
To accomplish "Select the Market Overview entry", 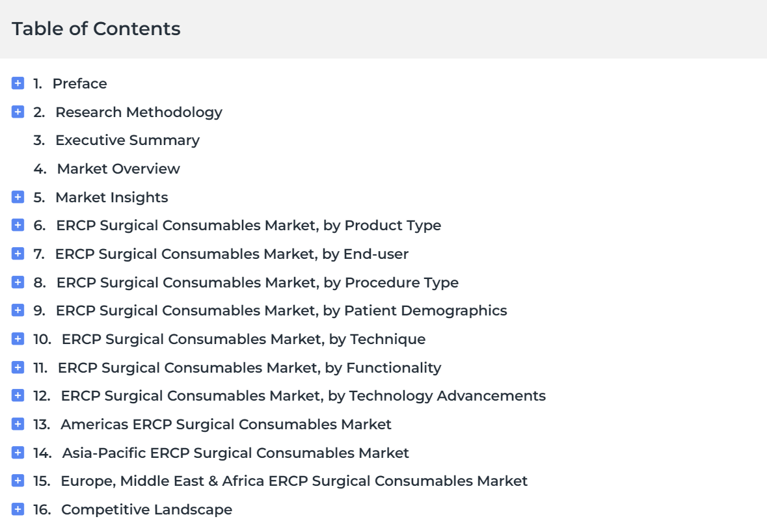I will 107,168.
